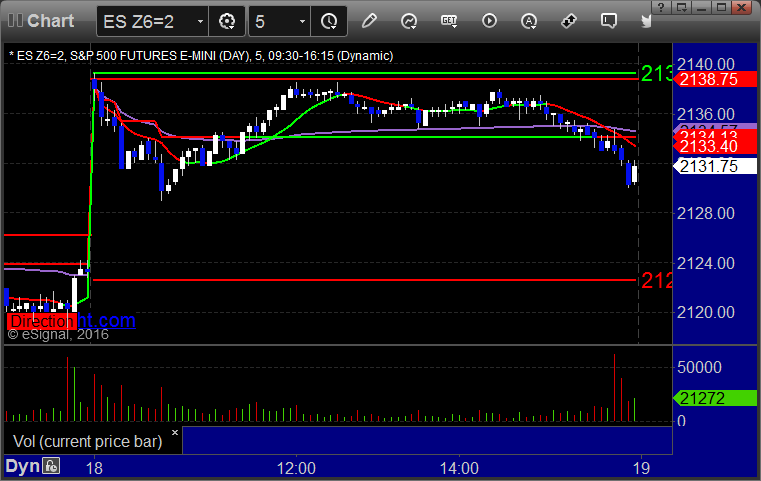Open the time template clock menu
This screenshot has width=761, height=481.
329,21
